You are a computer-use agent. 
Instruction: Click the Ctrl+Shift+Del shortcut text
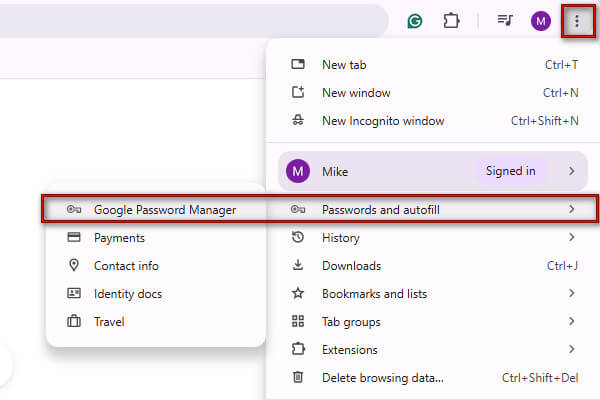pyautogui.click(x=540, y=378)
